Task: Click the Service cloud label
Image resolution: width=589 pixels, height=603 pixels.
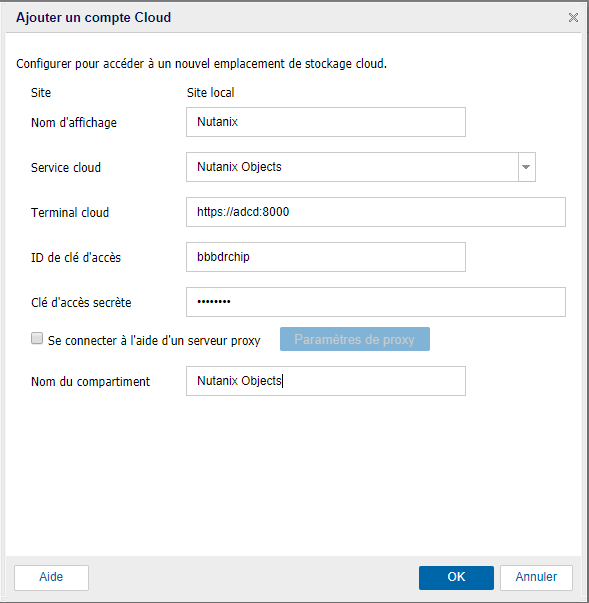Action: [66, 168]
